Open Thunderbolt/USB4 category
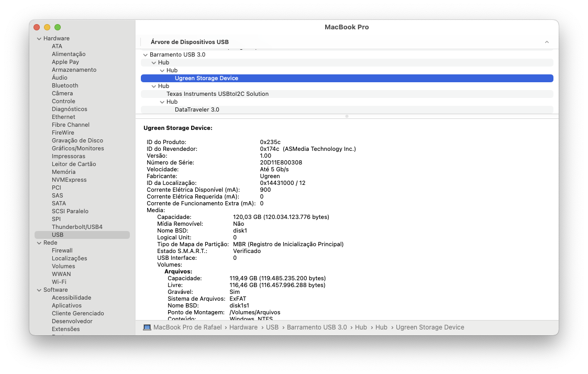 tap(77, 227)
